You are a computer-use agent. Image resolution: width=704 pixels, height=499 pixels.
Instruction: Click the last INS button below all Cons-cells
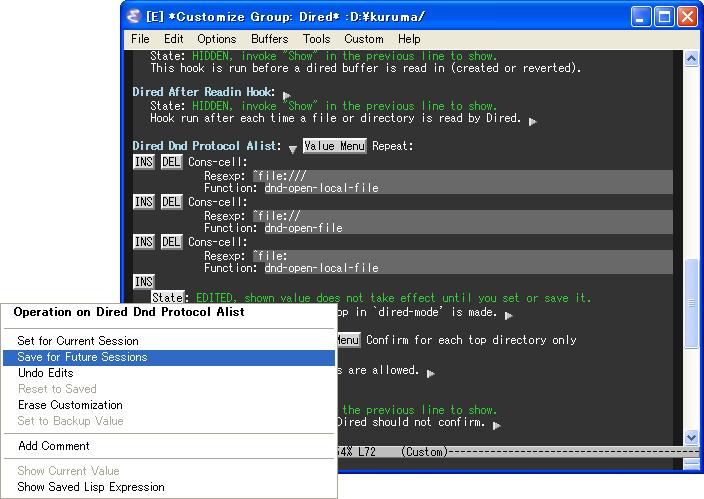(x=143, y=282)
